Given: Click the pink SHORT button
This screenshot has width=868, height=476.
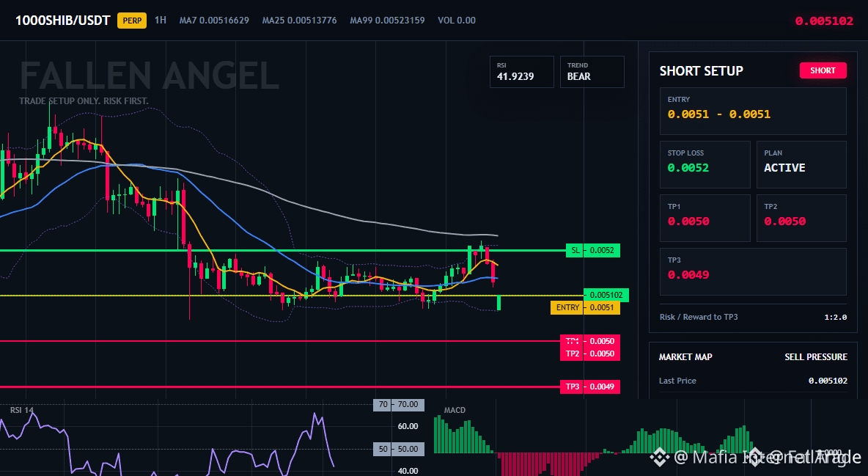Looking at the screenshot, I should (x=823, y=70).
